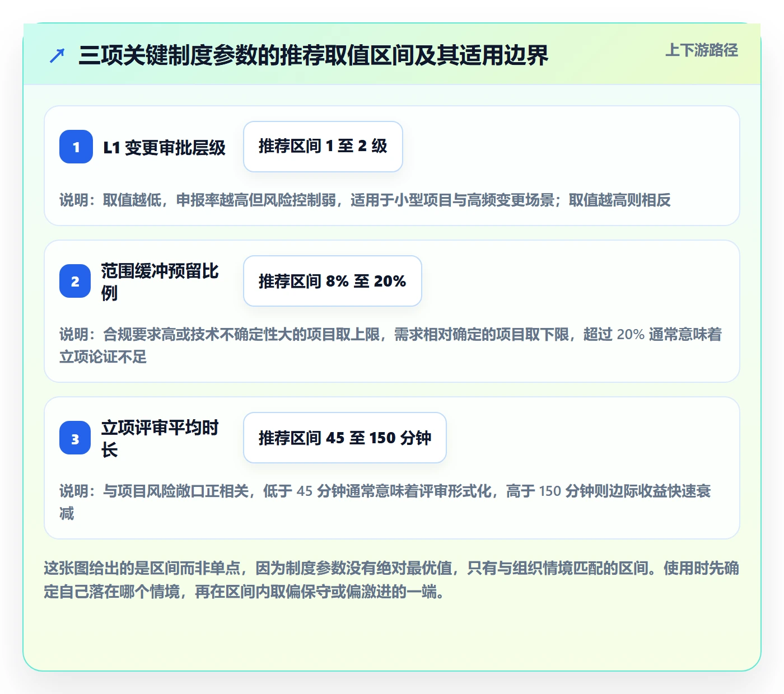Select the 范围缓冲预留比例 label
This screenshot has width=784, height=694.
pyautogui.click(x=161, y=282)
